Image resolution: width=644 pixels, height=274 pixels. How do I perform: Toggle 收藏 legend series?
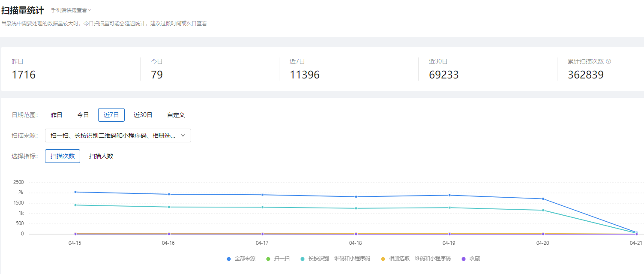pos(471,259)
